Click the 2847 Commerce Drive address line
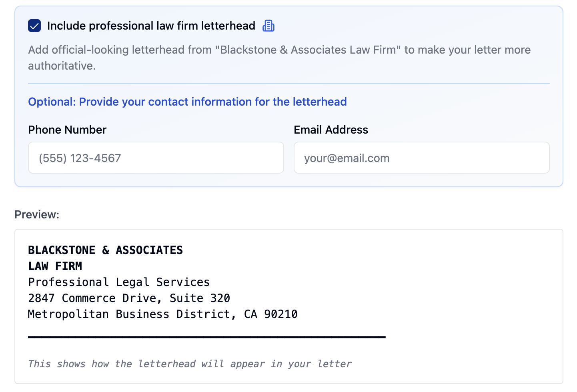The height and width of the screenshot is (392, 577). point(129,298)
